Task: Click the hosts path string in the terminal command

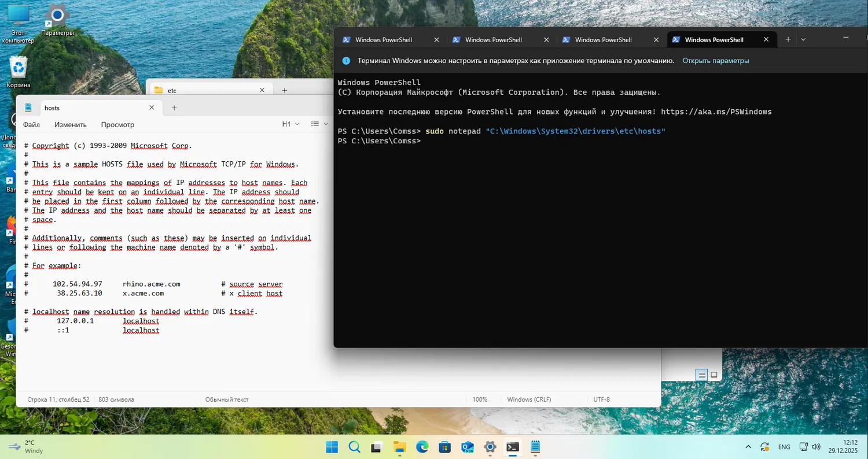Action: click(x=576, y=131)
